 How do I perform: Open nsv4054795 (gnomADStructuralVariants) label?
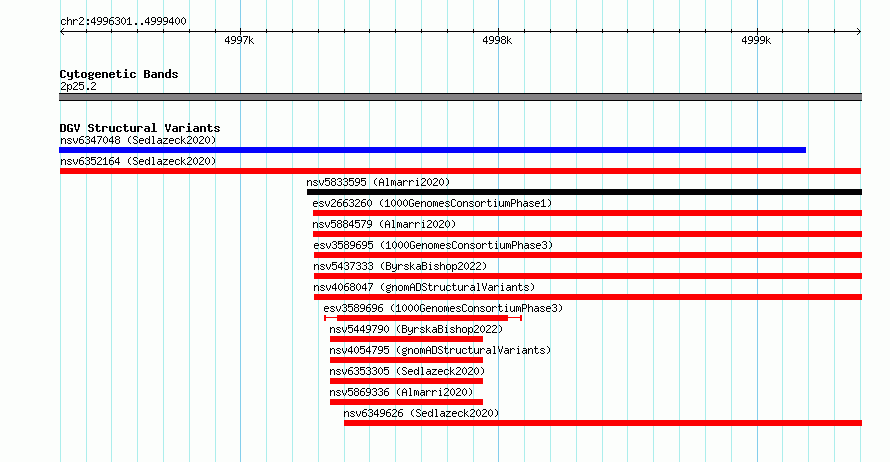pyautogui.click(x=440, y=350)
